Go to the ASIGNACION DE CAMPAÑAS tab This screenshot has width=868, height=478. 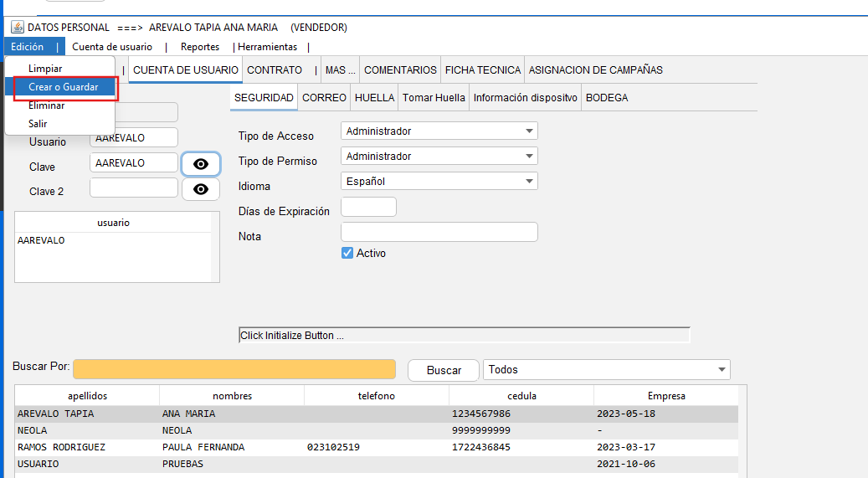point(595,70)
